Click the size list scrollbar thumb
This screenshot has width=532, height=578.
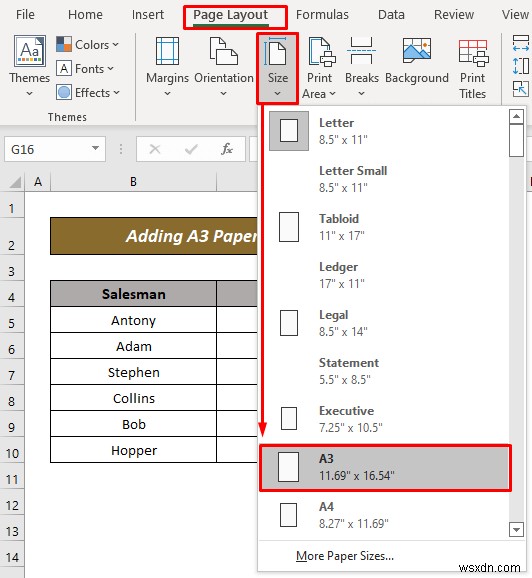[517, 140]
